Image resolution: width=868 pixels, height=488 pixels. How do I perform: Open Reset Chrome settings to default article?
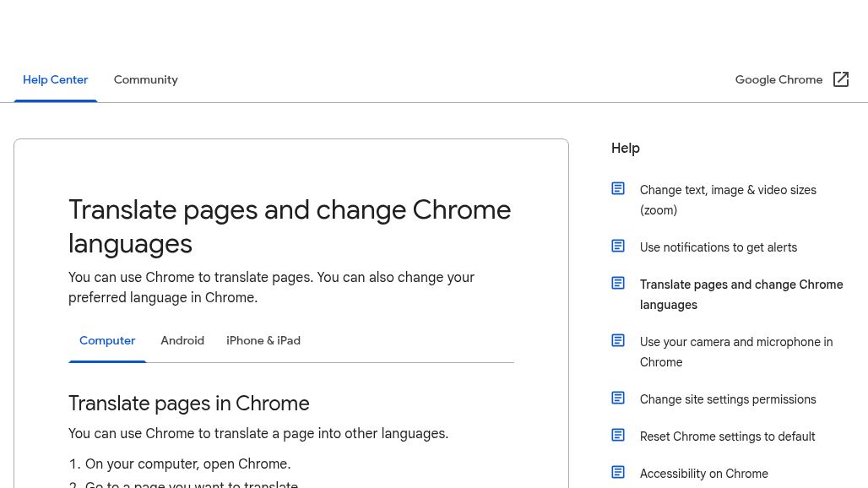tap(727, 436)
